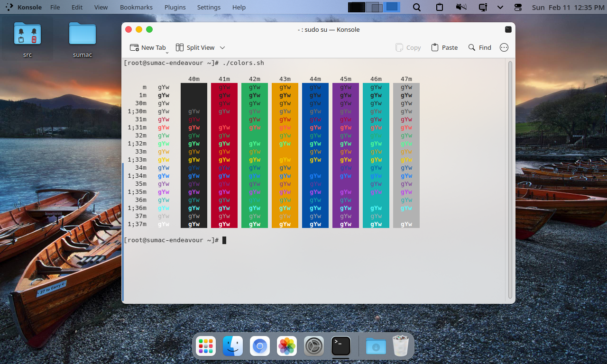Open search from the menu bar magnifier icon
607x364 pixels.
(x=416, y=7)
